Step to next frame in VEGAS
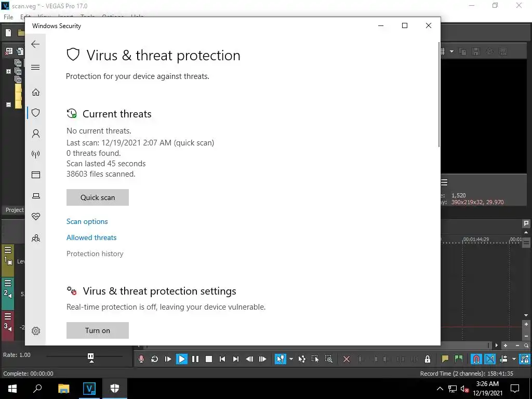The width and height of the screenshot is (532, 399). point(262,359)
